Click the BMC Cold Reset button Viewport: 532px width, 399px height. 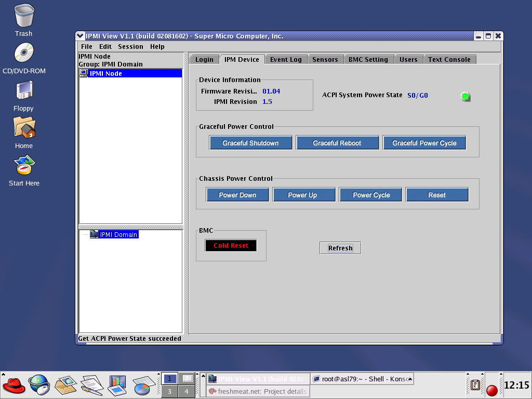click(231, 245)
